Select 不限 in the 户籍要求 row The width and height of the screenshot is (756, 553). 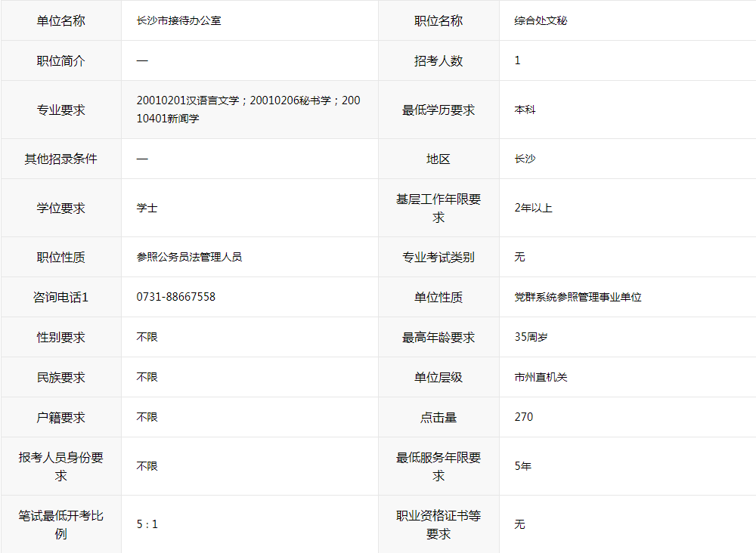tap(147, 417)
